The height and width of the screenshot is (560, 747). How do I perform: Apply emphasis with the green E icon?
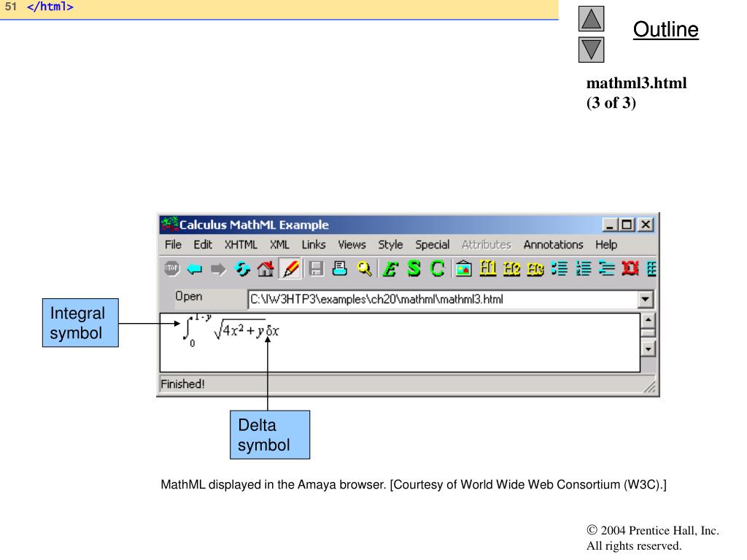(390, 269)
